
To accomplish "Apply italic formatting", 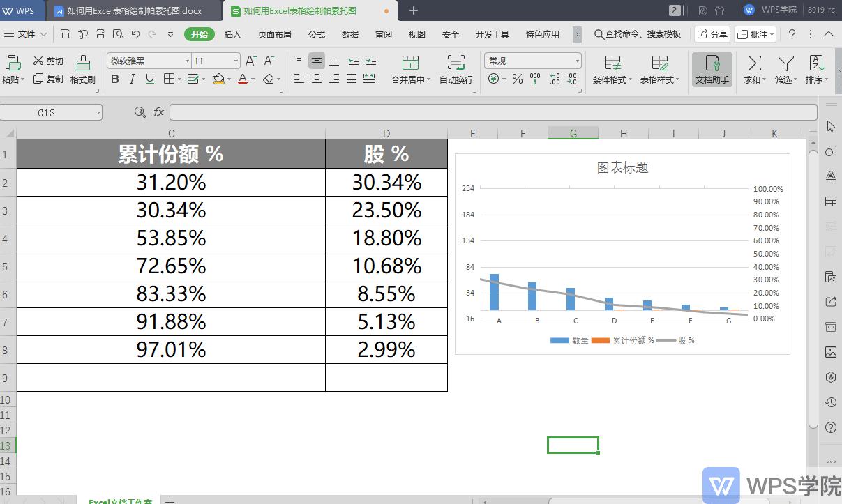I will click(132, 79).
